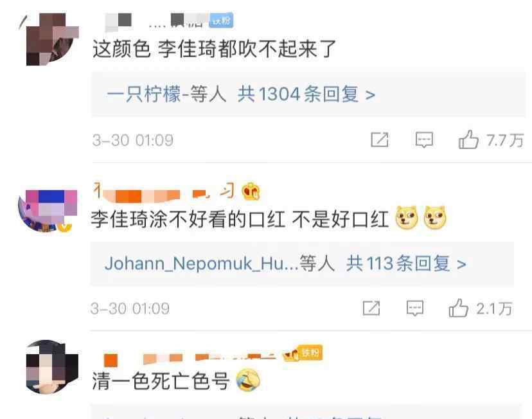Open 一只柠檬- user link
The width and height of the screenshot is (532, 419).
(x=148, y=94)
